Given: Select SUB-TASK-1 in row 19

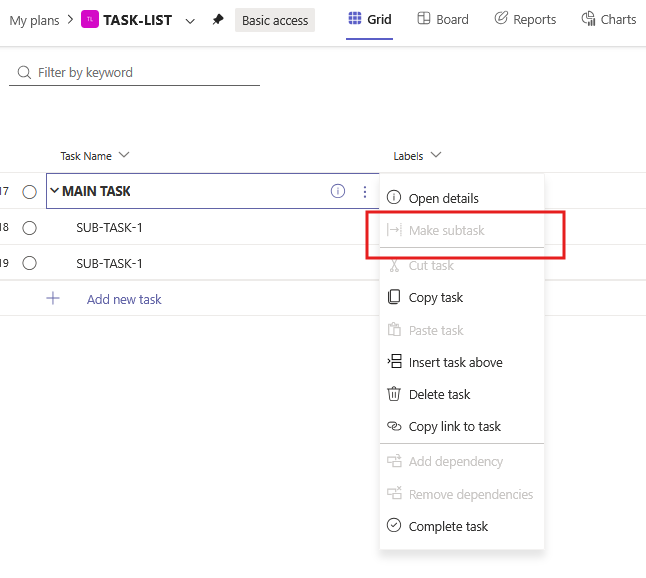Looking at the screenshot, I should (109, 263).
